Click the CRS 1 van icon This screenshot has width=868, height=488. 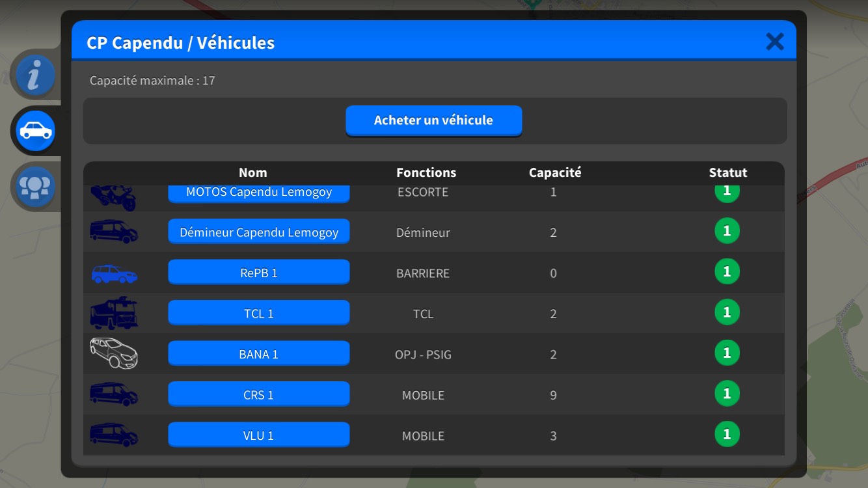point(114,394)
